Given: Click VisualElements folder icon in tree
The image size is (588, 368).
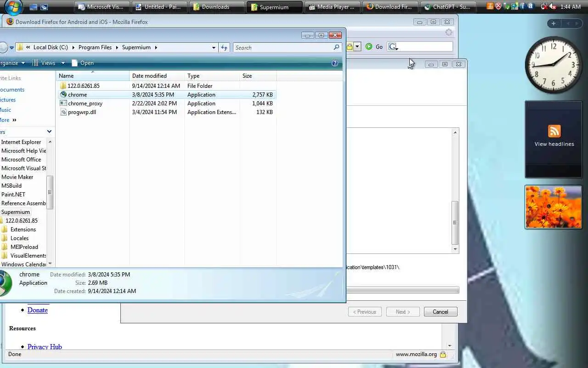Looking at the screenshot, I should click(5, 256).
